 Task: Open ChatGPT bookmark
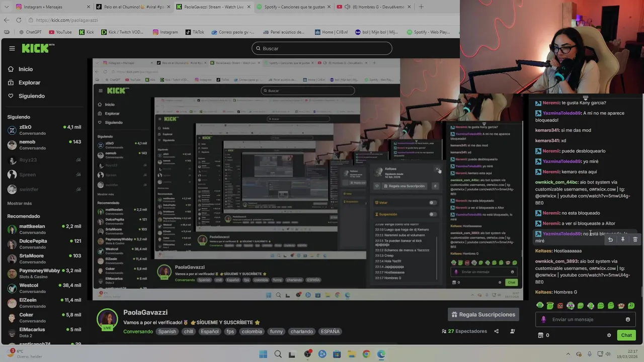tap(30, 32)
